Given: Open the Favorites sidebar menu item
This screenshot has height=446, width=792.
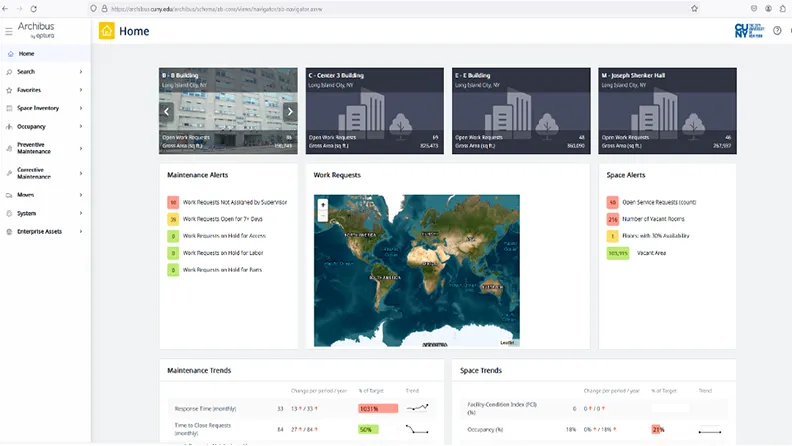Looking at the screenshot, I should click(x=45, y=90).
